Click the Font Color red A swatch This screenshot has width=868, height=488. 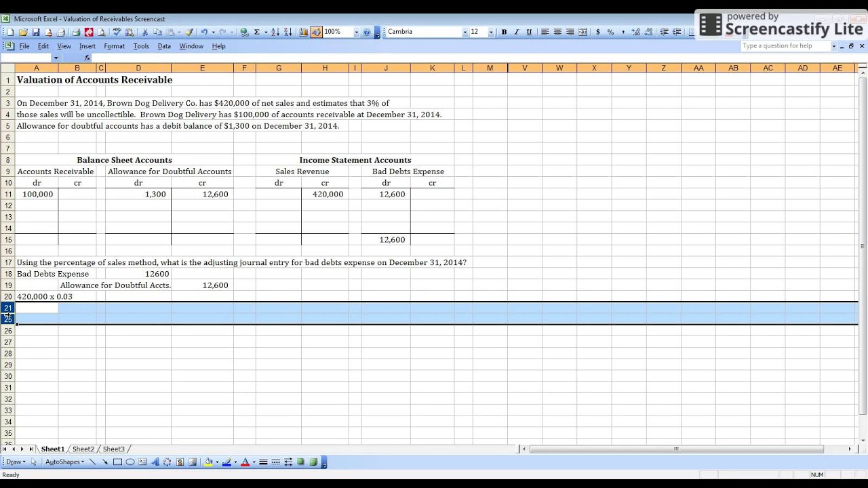(x=245, y=462)
